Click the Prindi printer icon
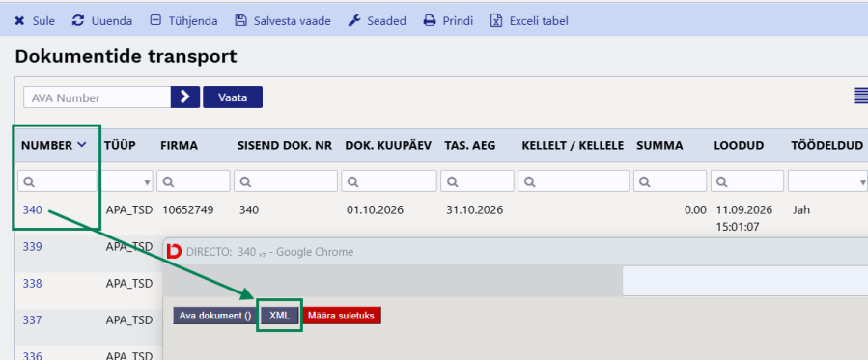Screen dimensions: 868x360 (x=430, y=21)
